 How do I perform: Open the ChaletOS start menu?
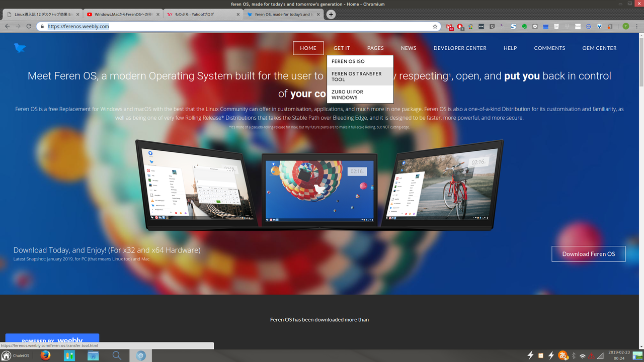tap(16, 355)
